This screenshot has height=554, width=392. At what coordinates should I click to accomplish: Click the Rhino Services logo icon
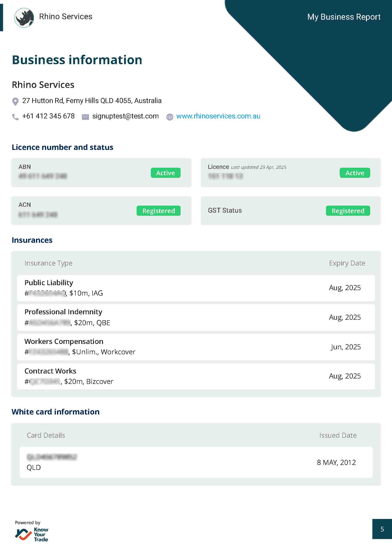[24, 17]
